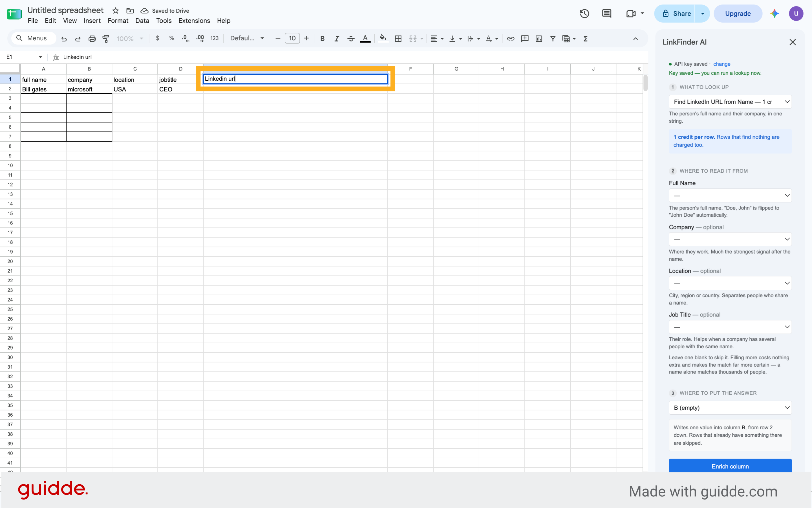Star the Untitled spreadsheet
Viewport: 812px width, 508px height.
(x=116, y=11)
